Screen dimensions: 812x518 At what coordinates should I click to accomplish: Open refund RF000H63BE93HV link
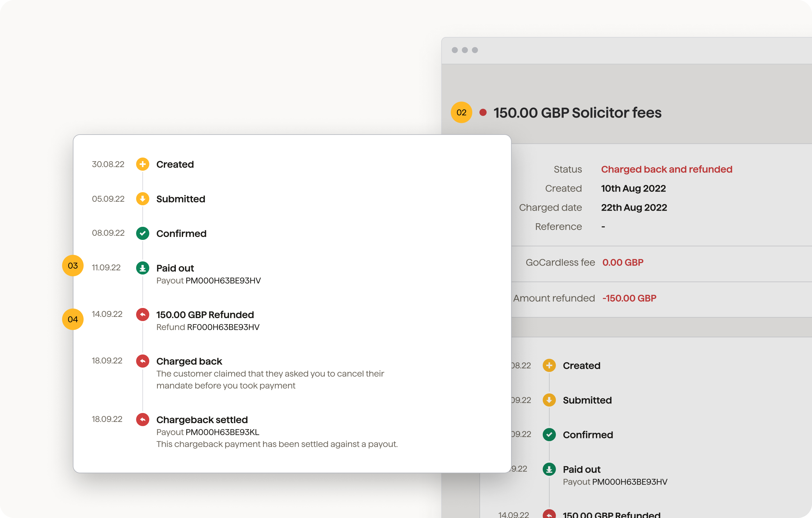pyautogui.click(x=223, y=327)
